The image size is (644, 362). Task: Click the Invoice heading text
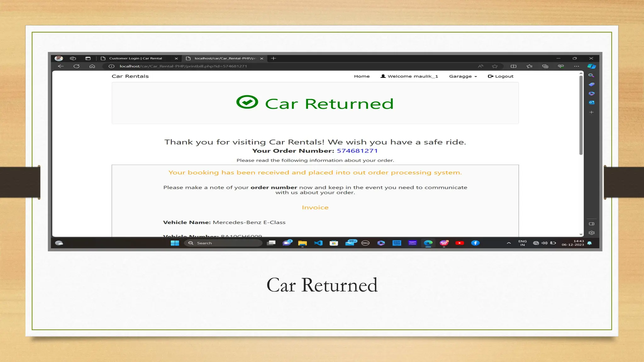click(x=315, y=207)
